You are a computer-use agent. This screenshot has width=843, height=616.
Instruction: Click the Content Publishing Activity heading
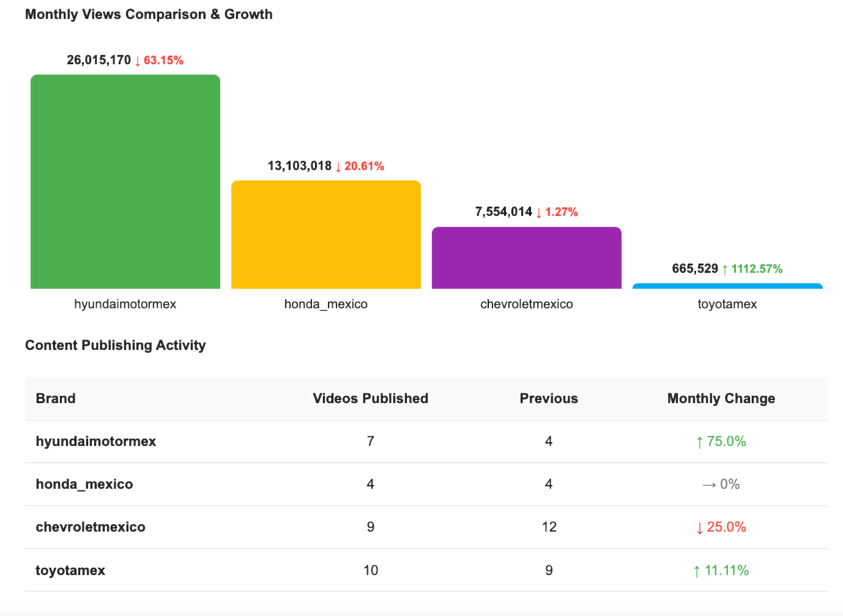[x=115, y=345]
